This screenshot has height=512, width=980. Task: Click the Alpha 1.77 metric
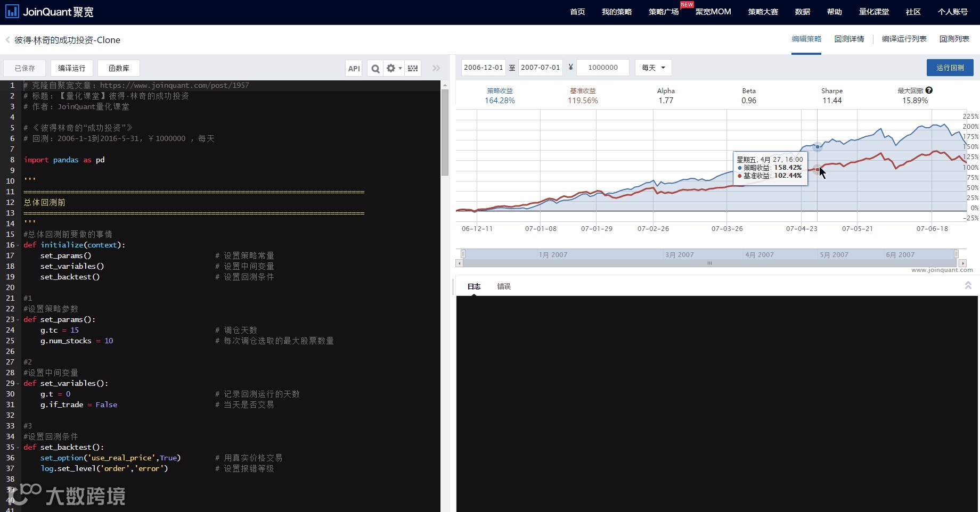click(666, 96)
